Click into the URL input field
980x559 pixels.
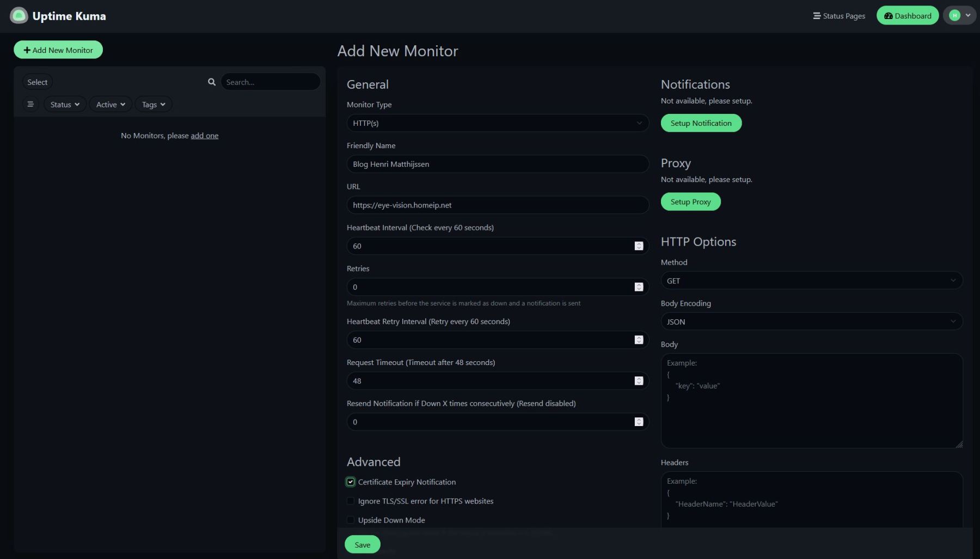point(497,205)
